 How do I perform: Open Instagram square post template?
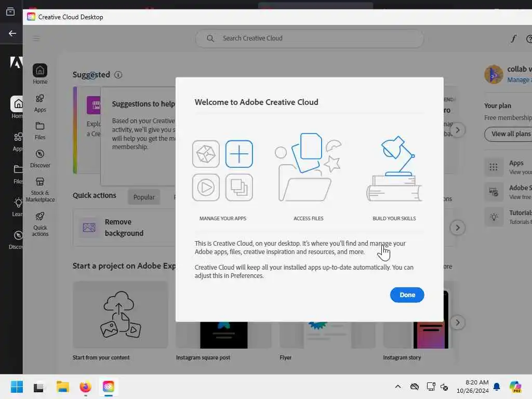[x=223, y=335]
